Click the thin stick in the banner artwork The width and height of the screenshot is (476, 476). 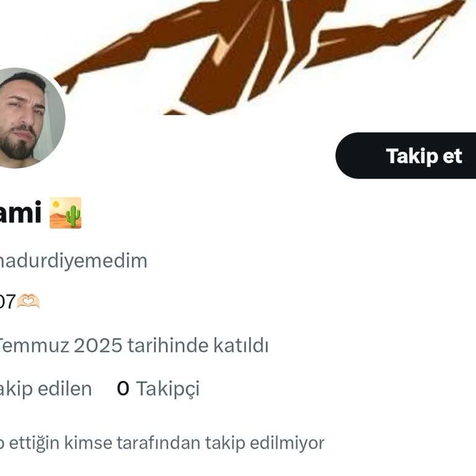(430, 38)
